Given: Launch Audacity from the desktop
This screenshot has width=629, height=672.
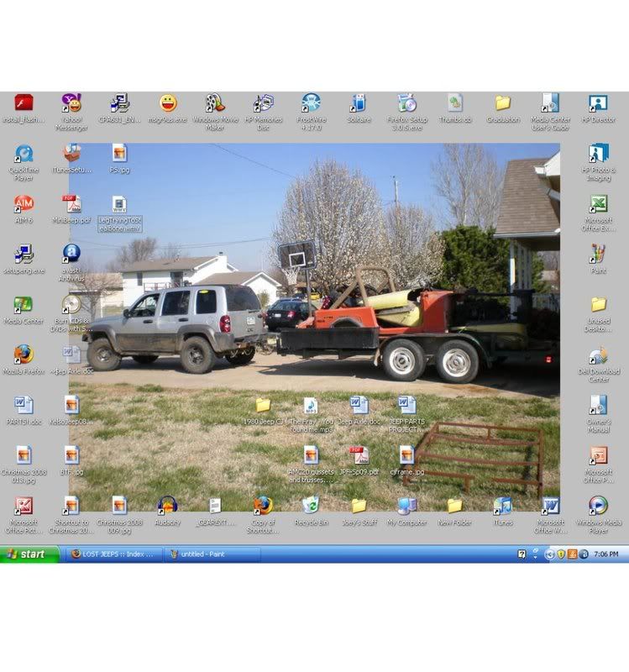Looking at the screenshot, I should click(167, 507).
